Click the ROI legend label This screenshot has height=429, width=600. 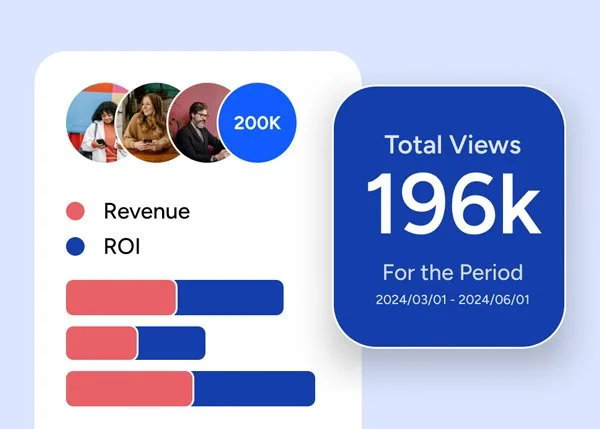pyautogui.click(x=122, y=246)
